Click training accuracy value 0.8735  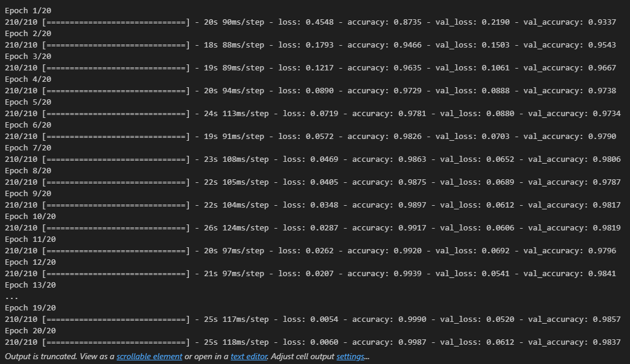[408, 22]
